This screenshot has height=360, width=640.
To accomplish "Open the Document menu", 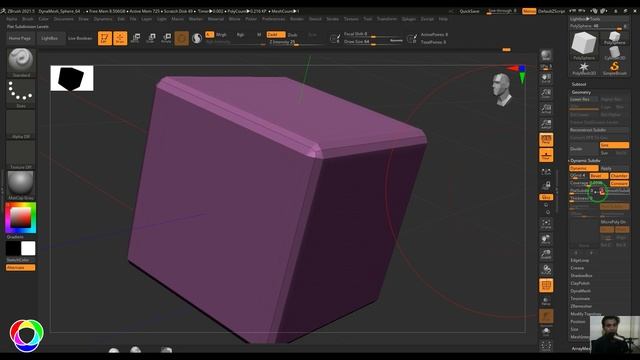I will (x=63, y=19).
